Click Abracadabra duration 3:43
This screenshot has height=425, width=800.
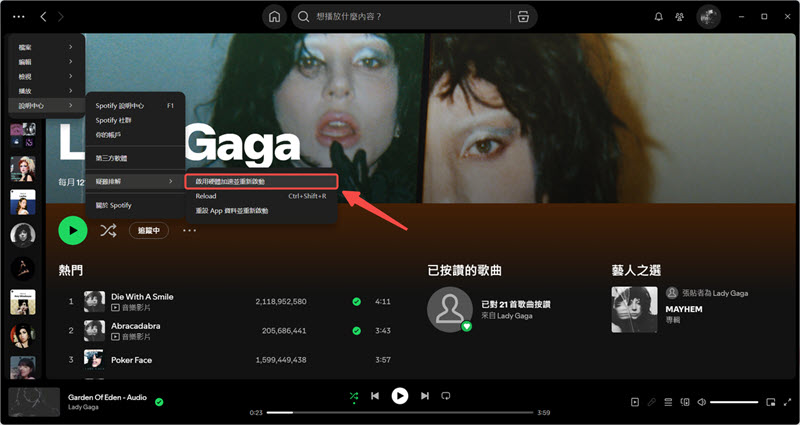pos(383,331)
